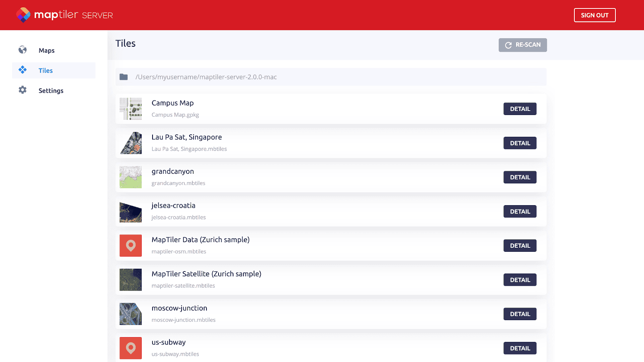Click the folder icon next to the path
This screenshot has width=644, height=362.
point(124,76)
